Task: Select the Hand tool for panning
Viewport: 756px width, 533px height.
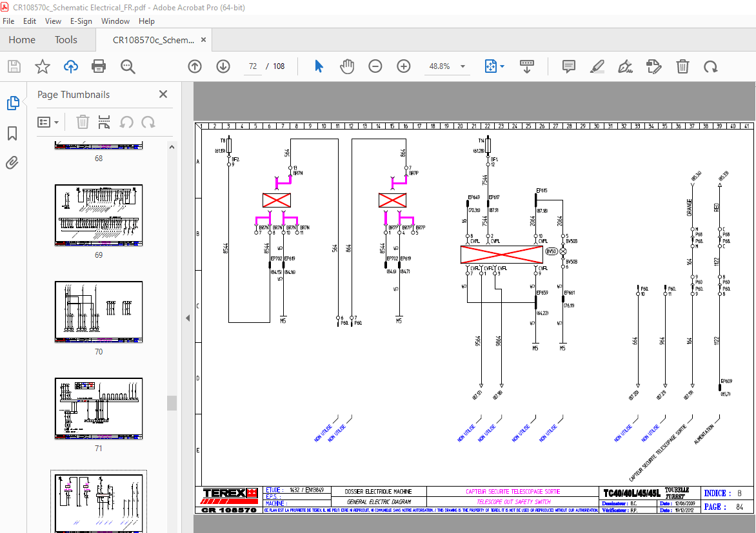Action: click(x=346, y=66)
